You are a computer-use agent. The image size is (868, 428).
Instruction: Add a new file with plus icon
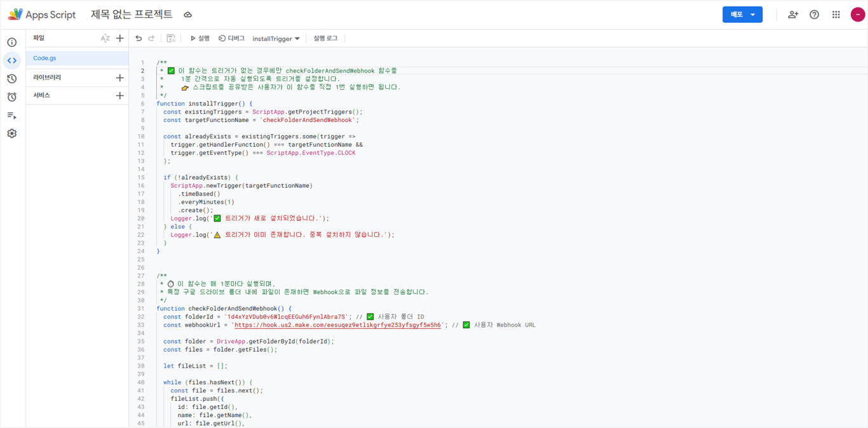pos(120,39)
